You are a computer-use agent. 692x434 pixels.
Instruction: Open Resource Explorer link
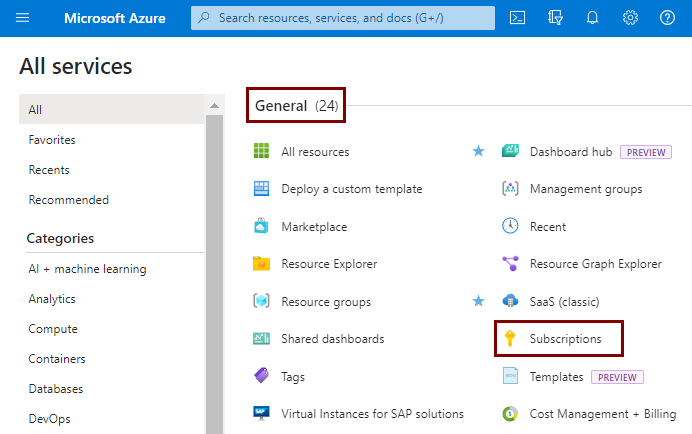tap(329, 264)
